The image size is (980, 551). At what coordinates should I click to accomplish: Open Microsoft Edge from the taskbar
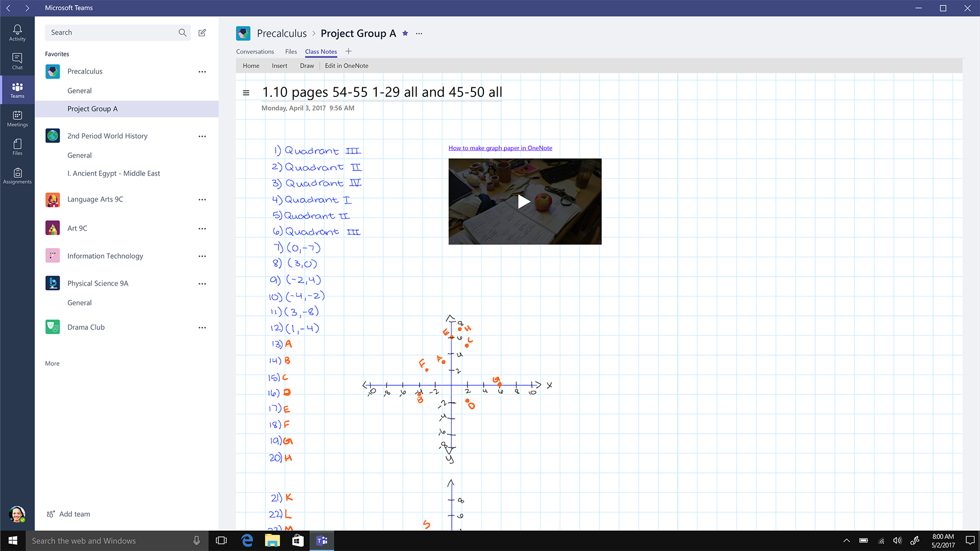pos(247,541)
